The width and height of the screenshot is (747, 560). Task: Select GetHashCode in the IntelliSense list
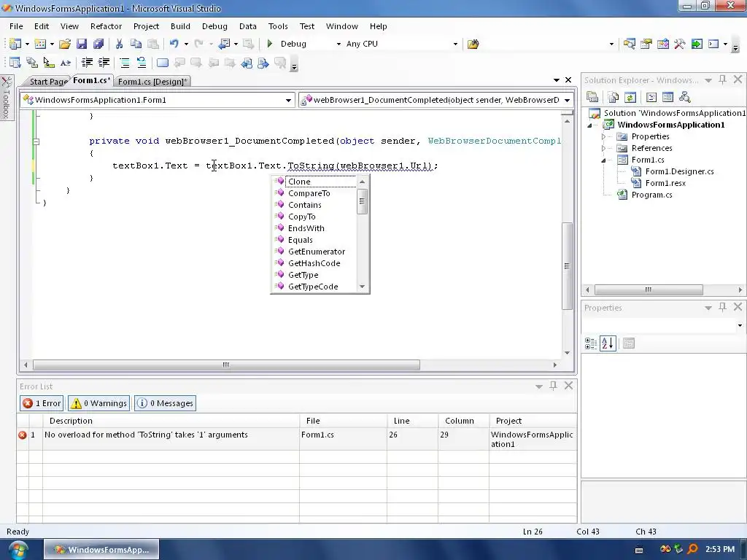pos(314,263)
